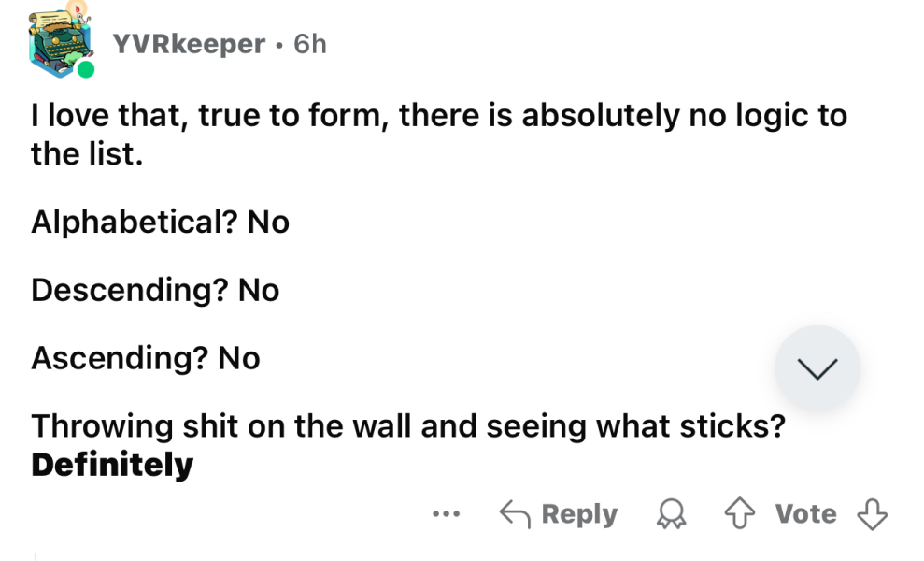The width and height of the screenshot is (924, 561).
Task: Click the 6h timestamp
Action: coord(310,43)
